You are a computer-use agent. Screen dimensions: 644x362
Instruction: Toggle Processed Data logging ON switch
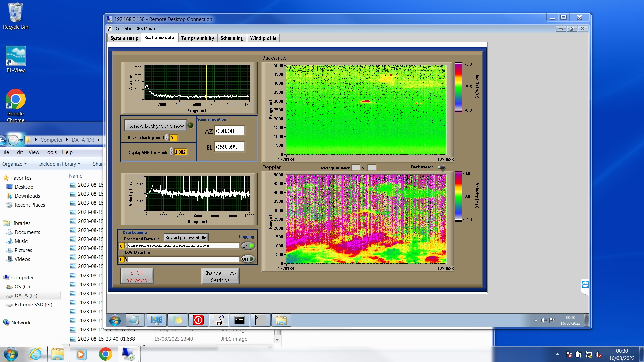click(x=248, y=246)
